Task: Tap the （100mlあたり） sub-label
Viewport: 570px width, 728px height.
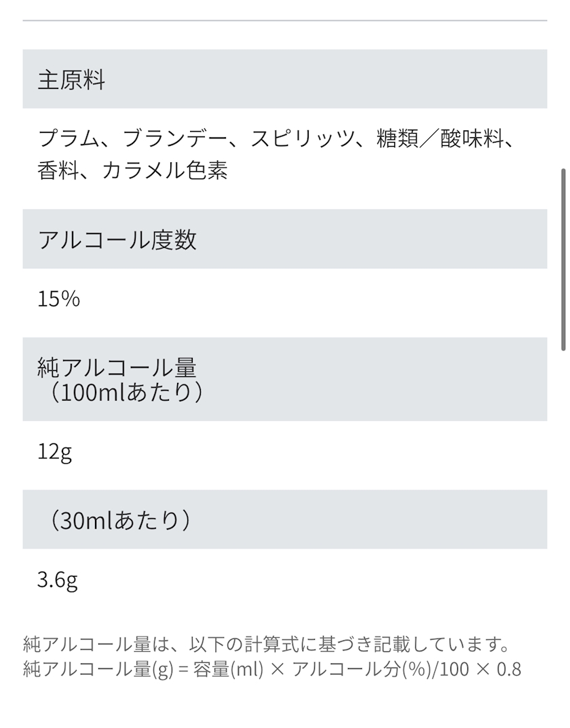Action: (126, 393)
